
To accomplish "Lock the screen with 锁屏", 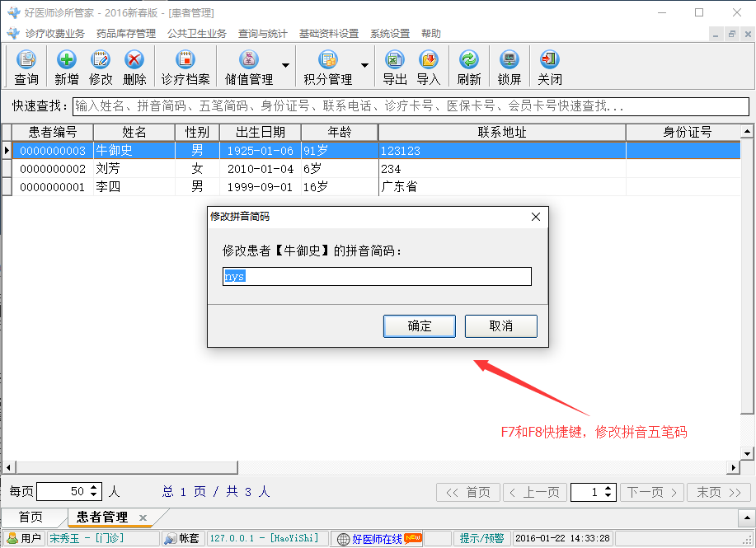I will pyautogui.click(x=509, y=67).
